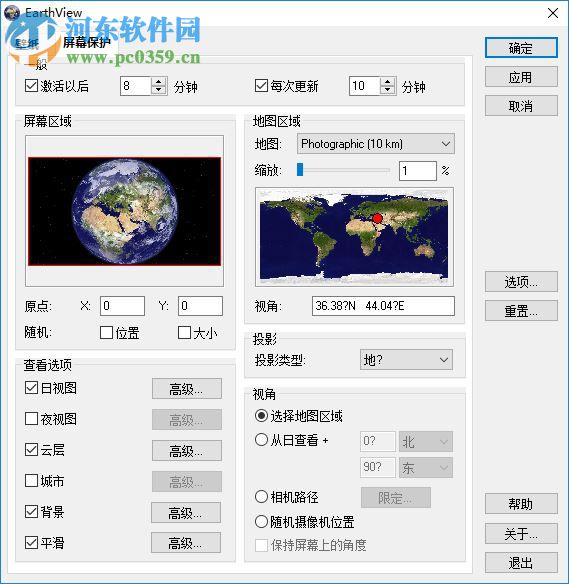569x584 pixels.
Task: Open the 地图 Photographic (10 km) dropdown
Action: click(376, 144)
